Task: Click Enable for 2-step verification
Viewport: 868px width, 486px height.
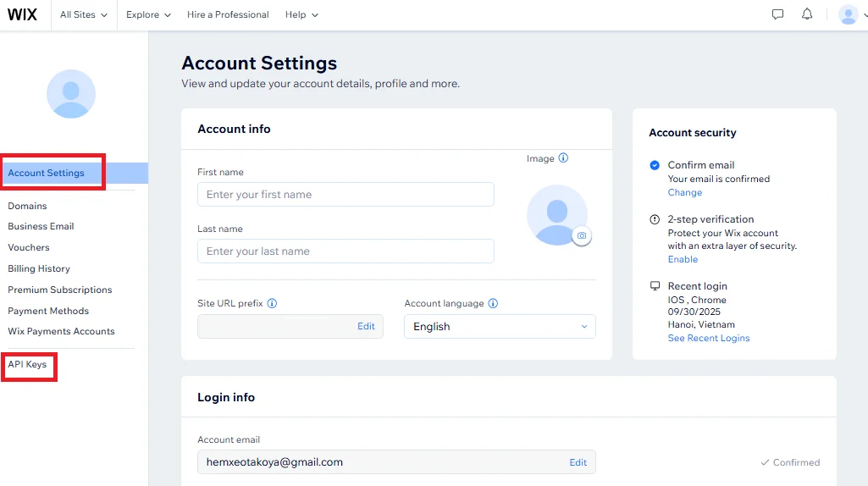Action: tap(683, 260)
